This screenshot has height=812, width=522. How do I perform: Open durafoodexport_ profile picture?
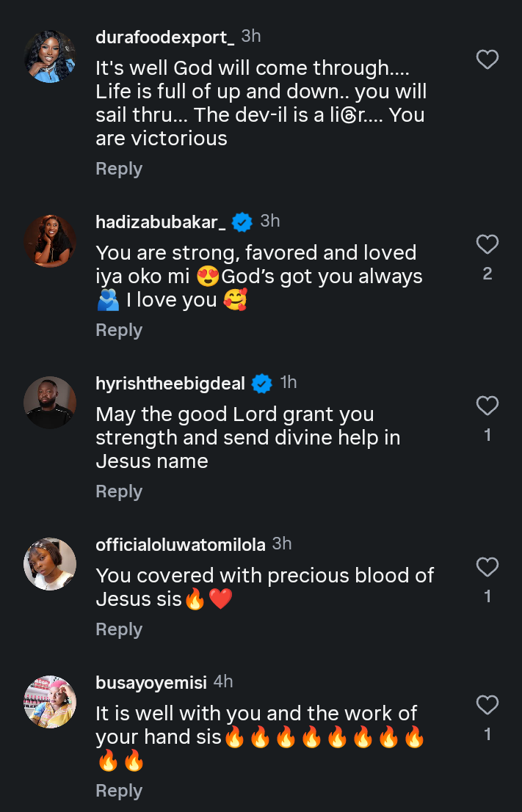point(50,56)
